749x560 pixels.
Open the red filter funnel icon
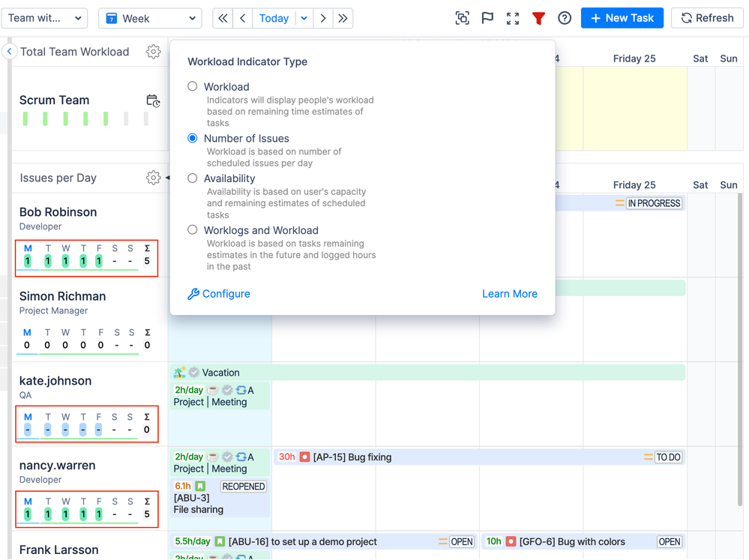point(538,18)
